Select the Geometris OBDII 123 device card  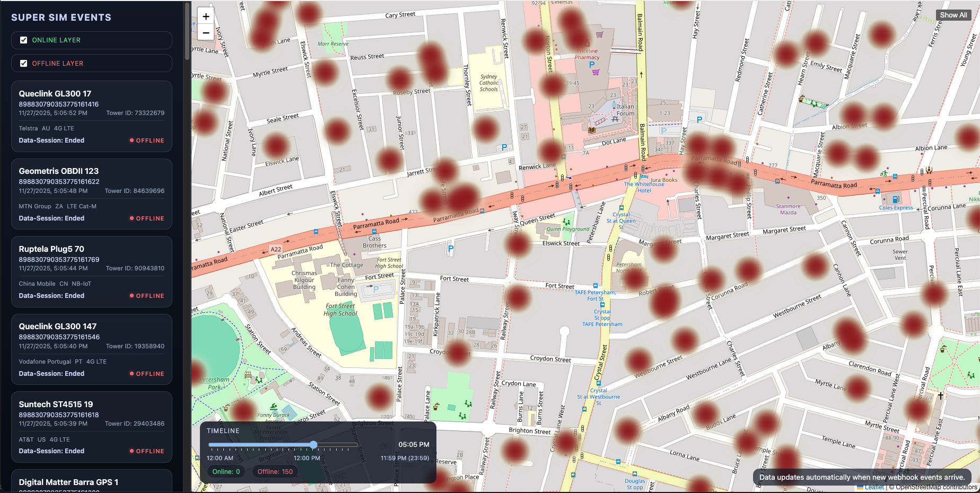click(x=91, y=194)
